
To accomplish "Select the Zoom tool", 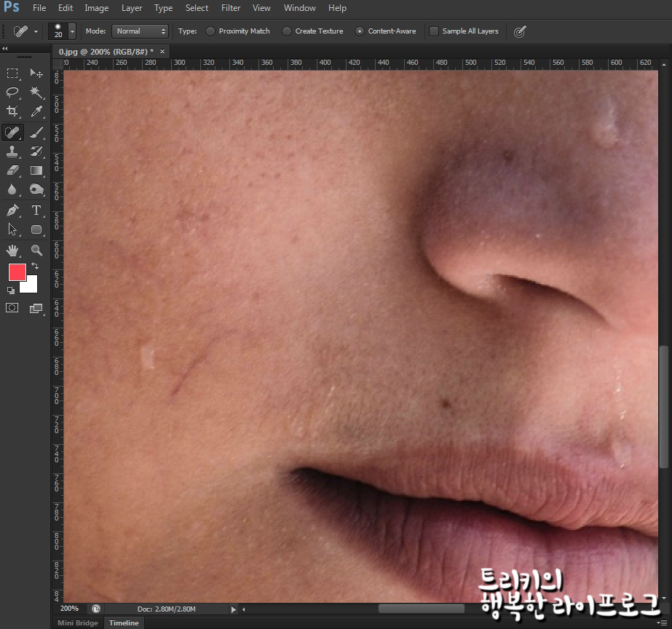I will pyautogui.click(x=36, y=250).
